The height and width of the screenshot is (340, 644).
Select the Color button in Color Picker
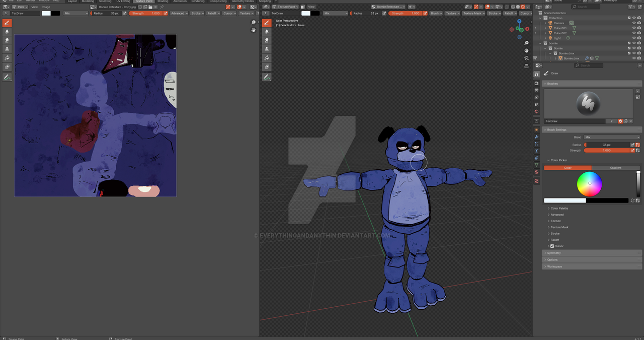click(568, 168)
